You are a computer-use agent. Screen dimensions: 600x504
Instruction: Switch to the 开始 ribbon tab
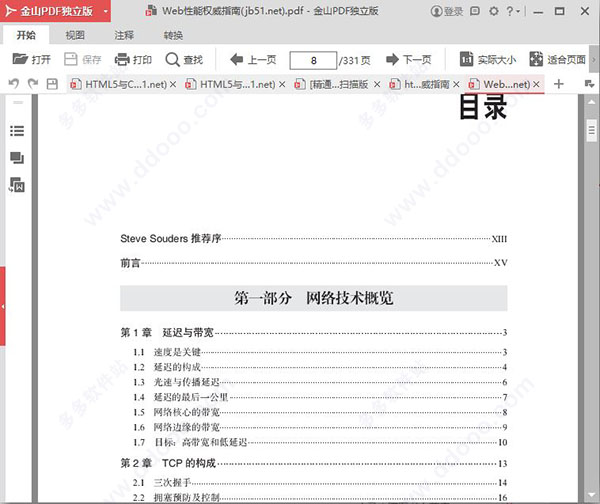coord(26,35)
